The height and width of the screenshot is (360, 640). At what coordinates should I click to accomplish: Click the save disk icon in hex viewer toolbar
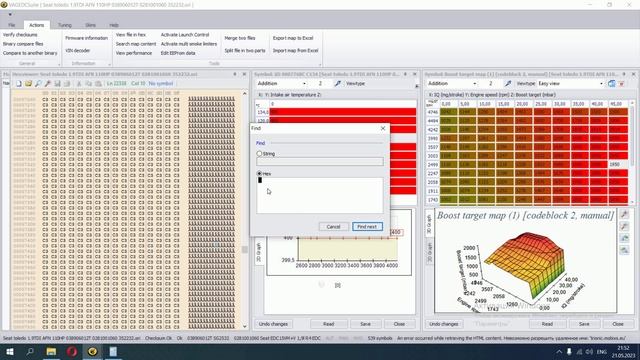coord(58,83)
